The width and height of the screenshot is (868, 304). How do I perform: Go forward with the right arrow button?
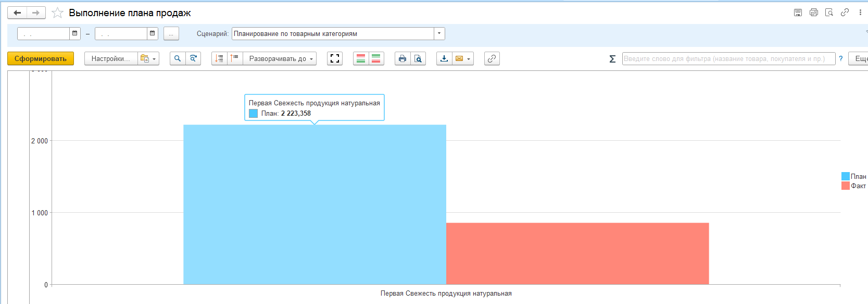(x=36, y=13)
